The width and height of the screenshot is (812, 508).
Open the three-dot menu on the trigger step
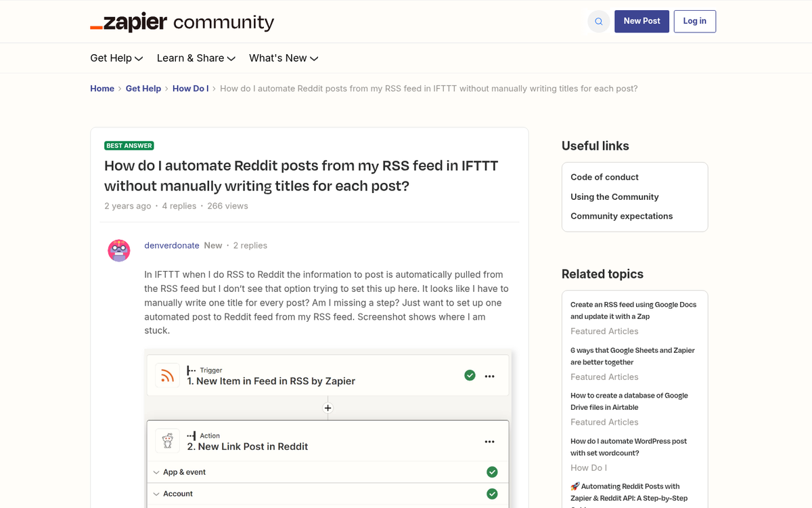[x=489, y=375]
